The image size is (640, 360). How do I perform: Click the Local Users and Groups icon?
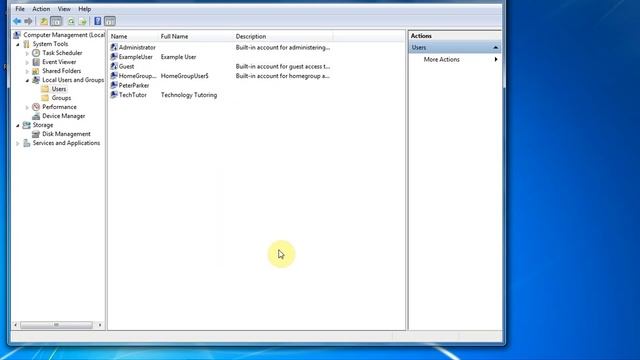tap(36, 80)
